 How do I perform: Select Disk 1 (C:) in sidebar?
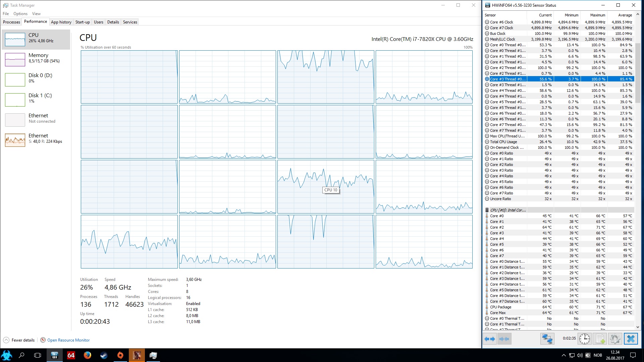coord(36,100)
